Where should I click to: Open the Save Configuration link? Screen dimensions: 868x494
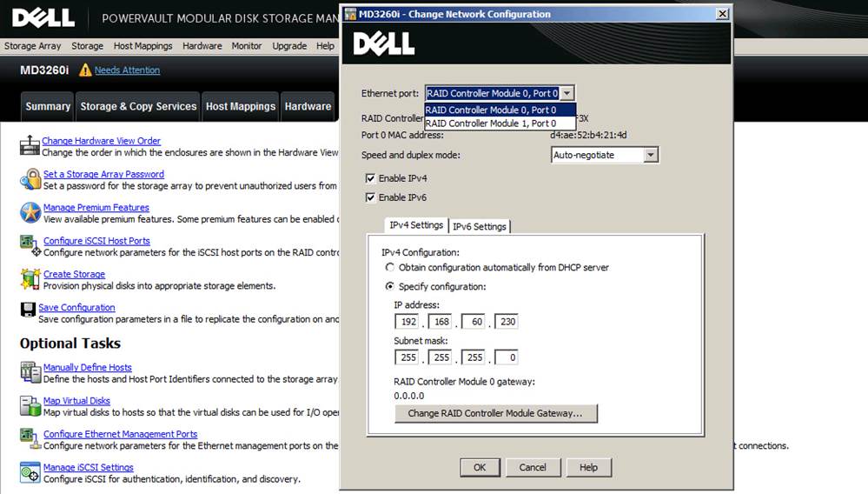pos(77,307)
